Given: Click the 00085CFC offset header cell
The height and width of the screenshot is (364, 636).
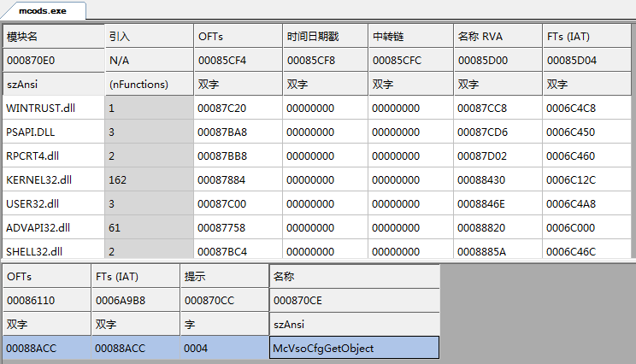Looking at the screenshot, I should pyautogui.click(x=411, y=61).
